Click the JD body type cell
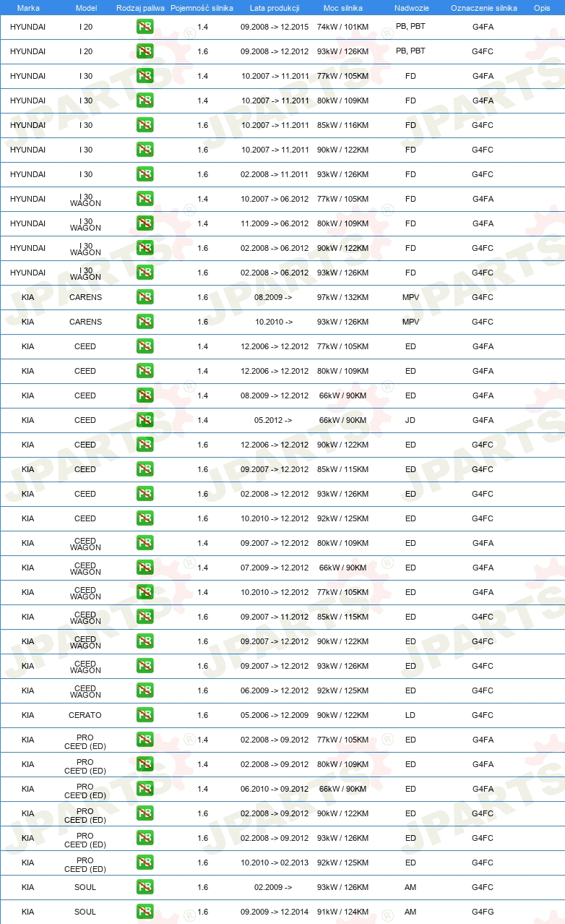 pos(410,420)
